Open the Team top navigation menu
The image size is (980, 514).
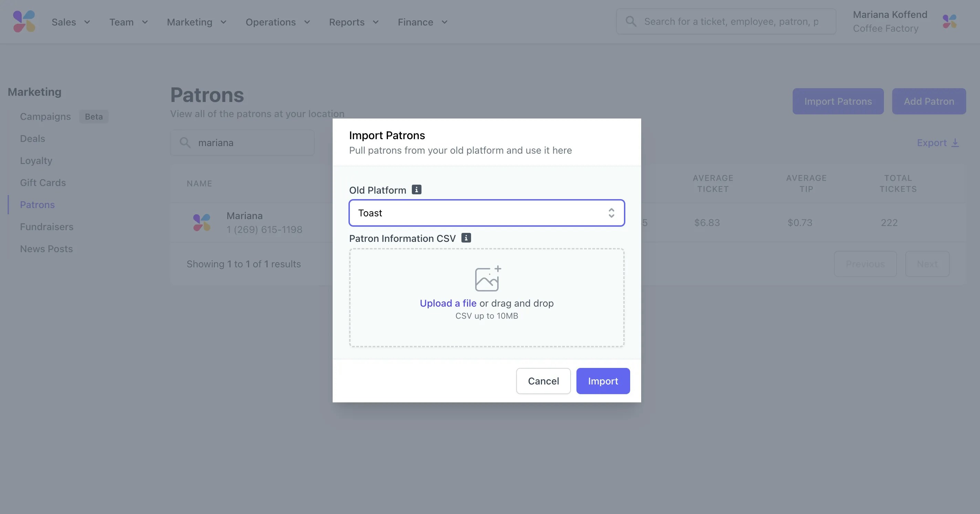128,22
